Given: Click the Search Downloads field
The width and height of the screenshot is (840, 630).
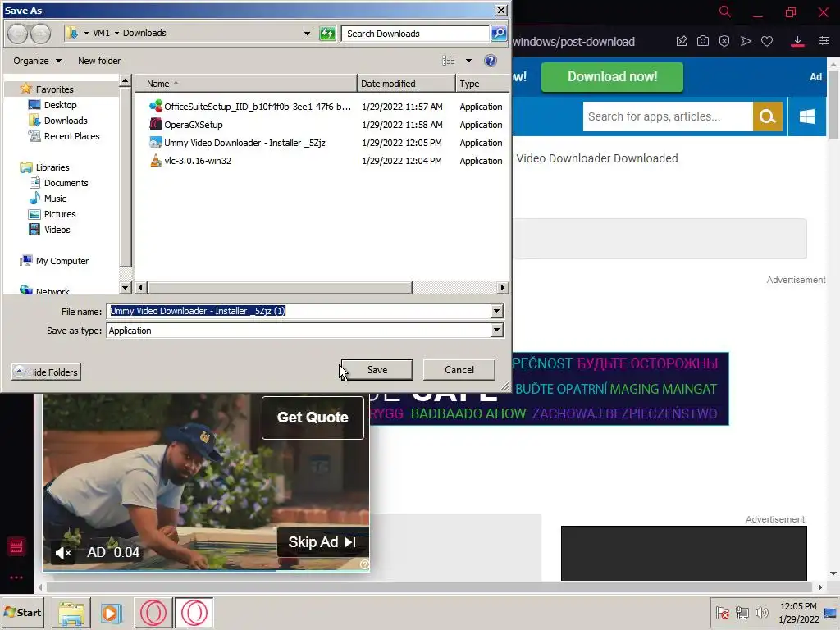Looking at the screenshot, I should (416, 33).
